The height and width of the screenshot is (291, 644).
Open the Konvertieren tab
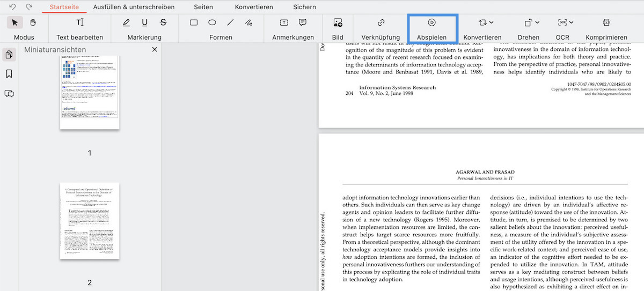point(254,7)
